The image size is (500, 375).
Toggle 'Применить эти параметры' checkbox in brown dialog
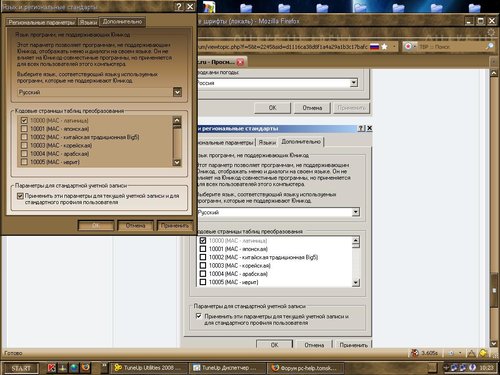[x=20, y=196]
